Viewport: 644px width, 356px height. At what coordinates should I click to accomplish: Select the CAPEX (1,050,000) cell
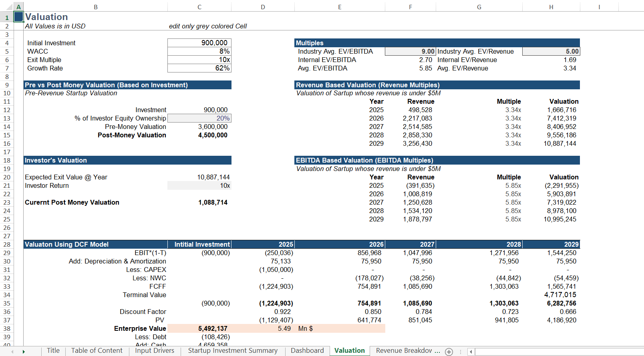[x=263, y=270]
